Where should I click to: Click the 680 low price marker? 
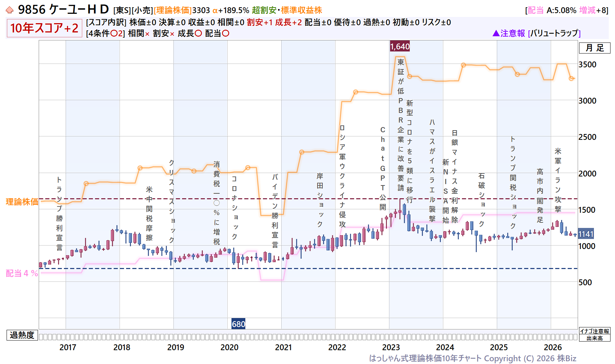(238, 324)
